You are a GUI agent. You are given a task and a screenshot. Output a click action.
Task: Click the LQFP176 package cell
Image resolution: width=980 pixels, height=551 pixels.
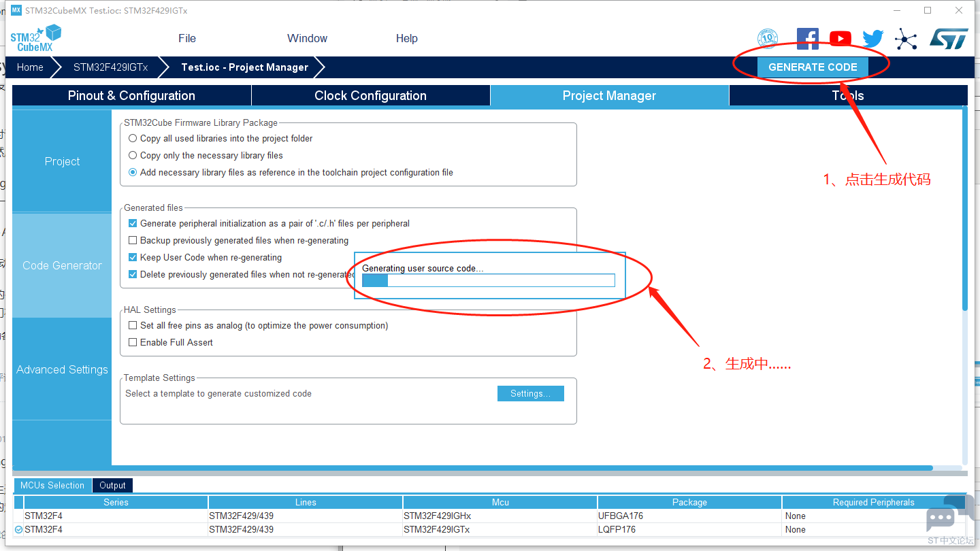(x=689, y=529)
